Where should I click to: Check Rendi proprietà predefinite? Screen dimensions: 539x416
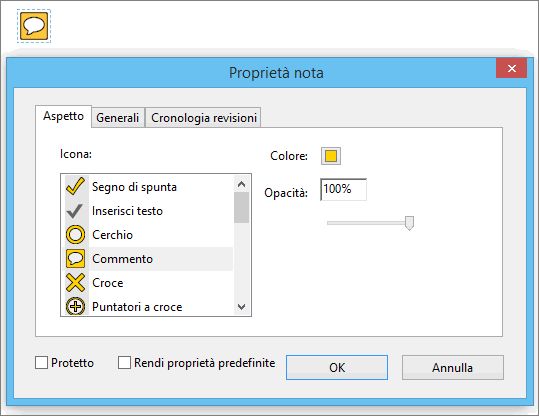tap(124, 363)
